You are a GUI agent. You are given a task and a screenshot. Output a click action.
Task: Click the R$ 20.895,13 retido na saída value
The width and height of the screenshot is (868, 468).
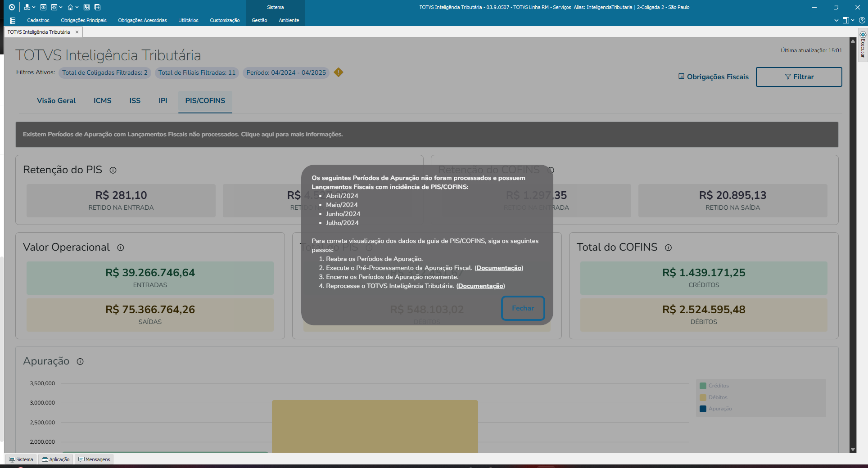click(732, 195)
